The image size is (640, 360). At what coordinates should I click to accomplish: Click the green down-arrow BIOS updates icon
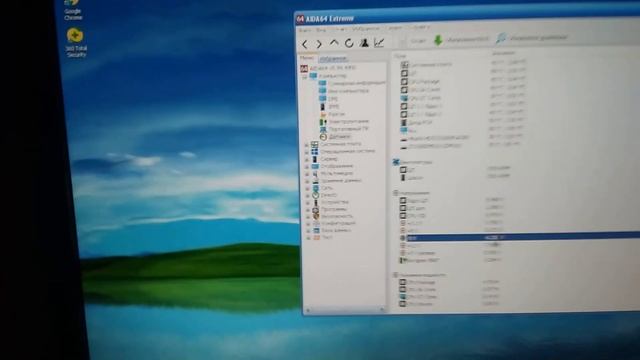tap(438, 40)
